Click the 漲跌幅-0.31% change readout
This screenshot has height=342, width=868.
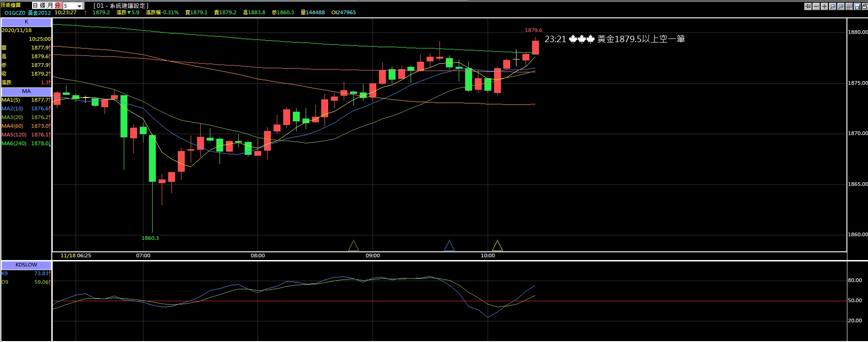coord(162,12)
